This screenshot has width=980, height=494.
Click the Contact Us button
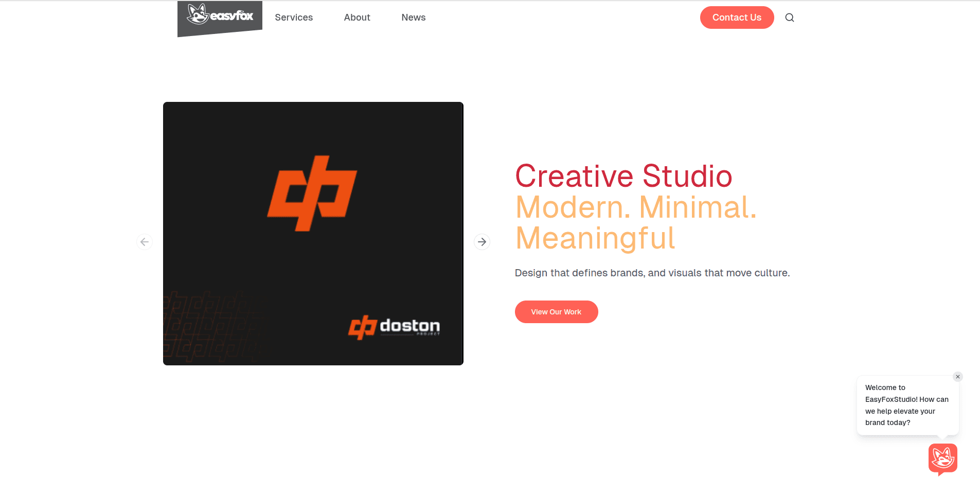(737, 17)
